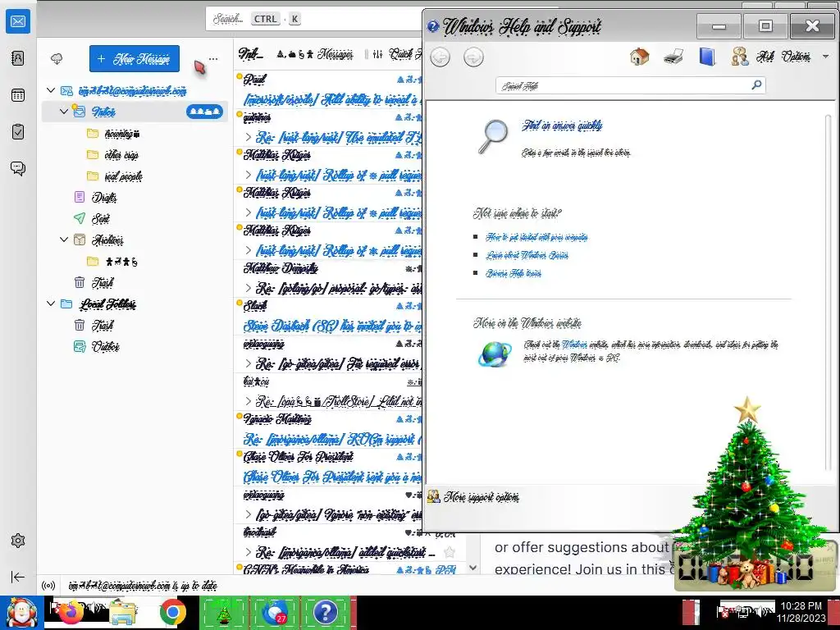
Task: Open the account Trash folder
Action: pyautogui.click(x=103, y=282)
